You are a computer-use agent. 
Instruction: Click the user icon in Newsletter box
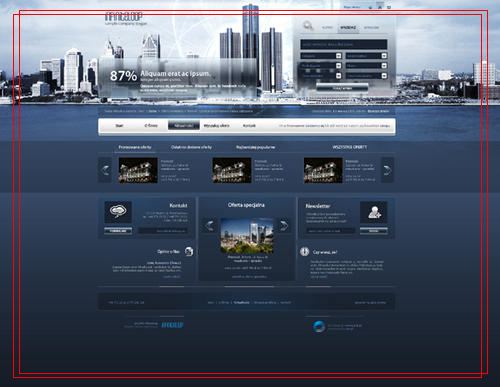(374, 212)
